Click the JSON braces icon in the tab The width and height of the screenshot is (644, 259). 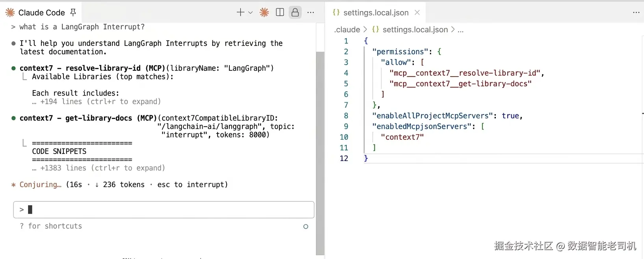tap(336, 12)
